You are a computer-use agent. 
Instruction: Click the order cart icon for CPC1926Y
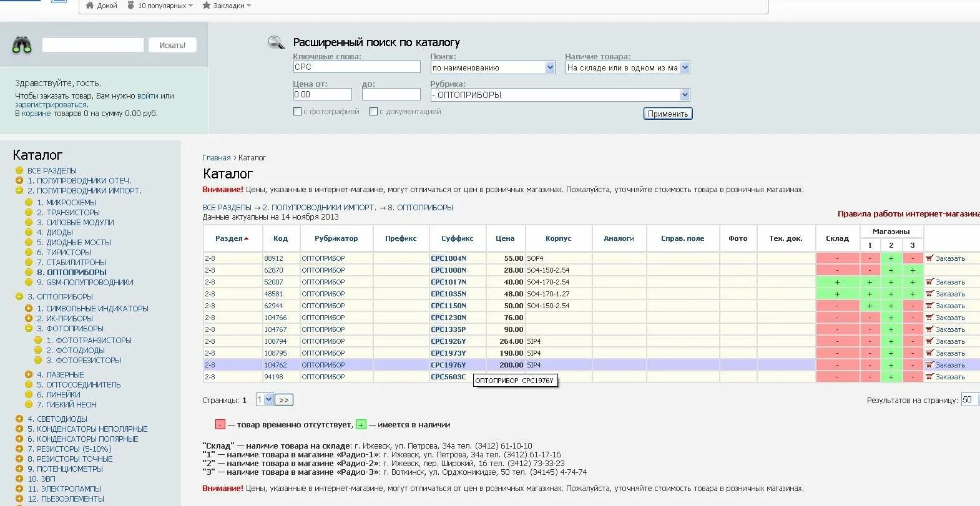[929, 341]
